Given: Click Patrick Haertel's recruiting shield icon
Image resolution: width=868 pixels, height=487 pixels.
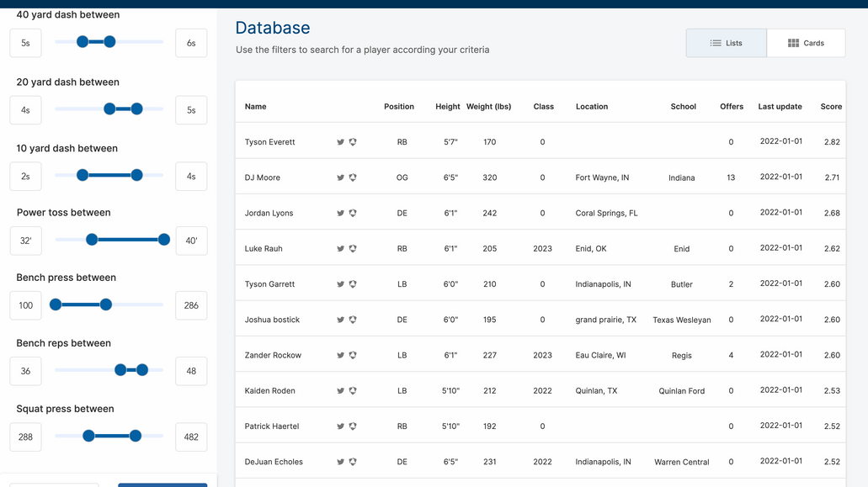Looking at the screenshot, I should 353,426.
